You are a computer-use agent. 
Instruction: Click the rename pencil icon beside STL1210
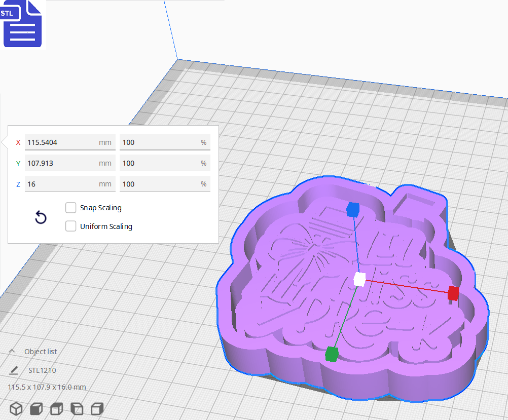(14, 370)
